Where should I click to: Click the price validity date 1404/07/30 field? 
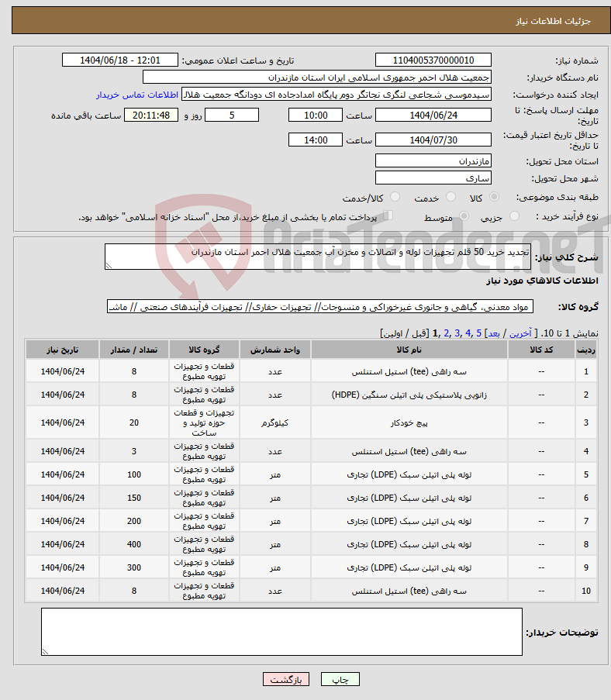[x=433, y=140]
